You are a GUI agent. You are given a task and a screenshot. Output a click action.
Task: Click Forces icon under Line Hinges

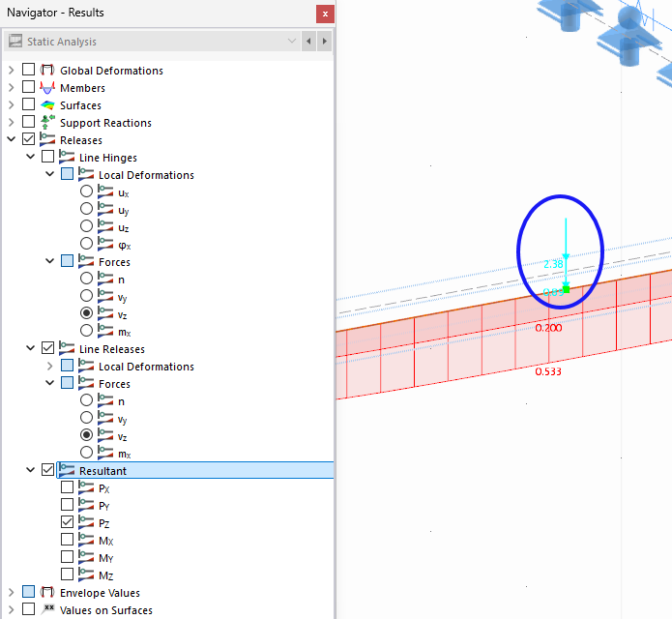[86, 261]
